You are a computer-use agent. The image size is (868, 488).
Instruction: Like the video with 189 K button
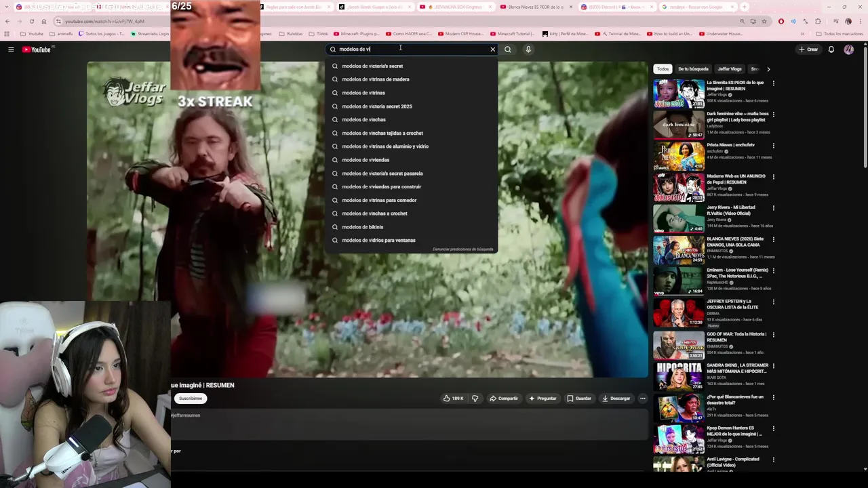tap(453, 399)
